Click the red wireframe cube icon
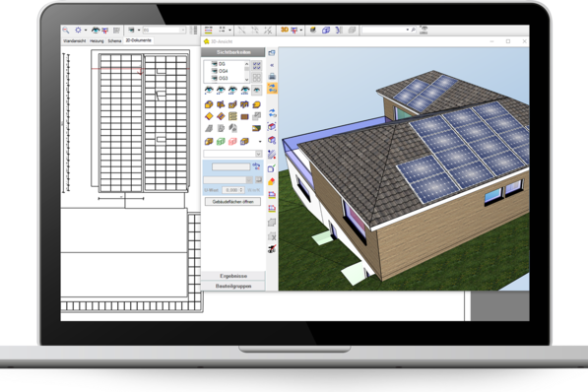The image size is (588, 392). (x=232, y=142)
